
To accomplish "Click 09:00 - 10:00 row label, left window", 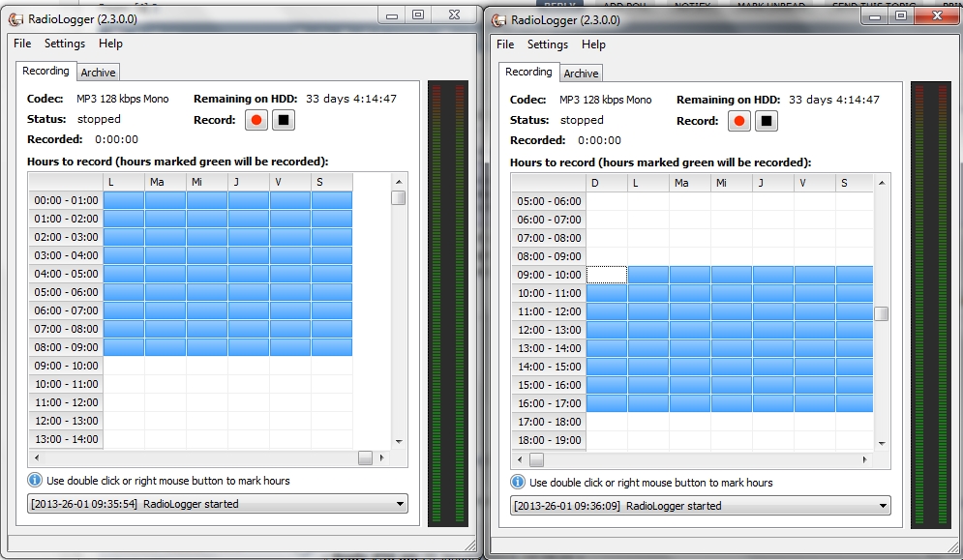I will [66, 366].
